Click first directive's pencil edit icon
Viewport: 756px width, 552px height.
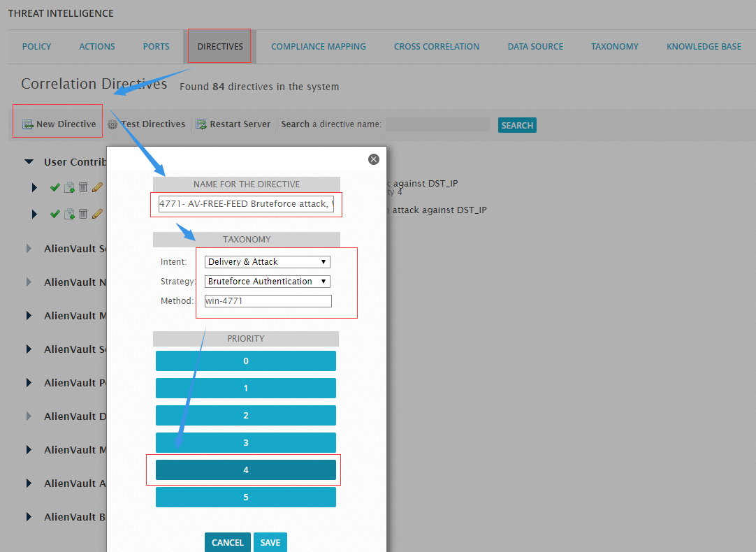coord(97,187)
